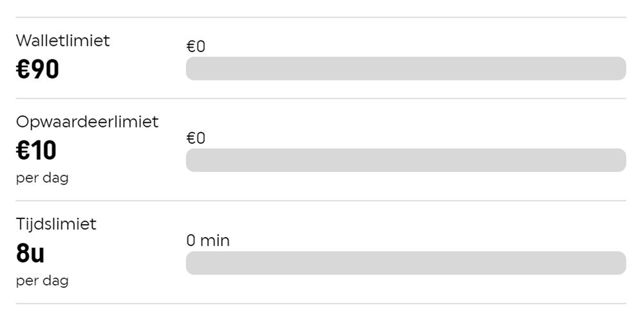Click the Tijdslimiet progress bar
644x322 pixels.
pyautogui.click(x=406, y=263)
